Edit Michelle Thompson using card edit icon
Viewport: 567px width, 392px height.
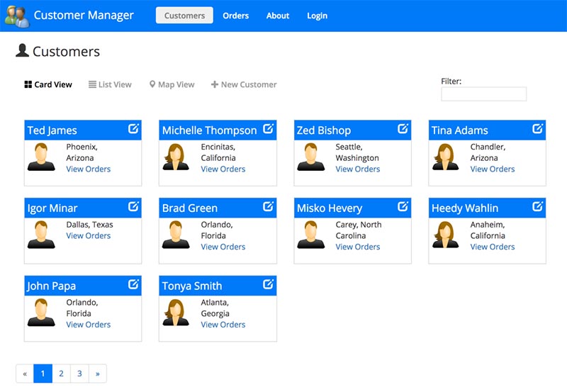tap(268, 129)
